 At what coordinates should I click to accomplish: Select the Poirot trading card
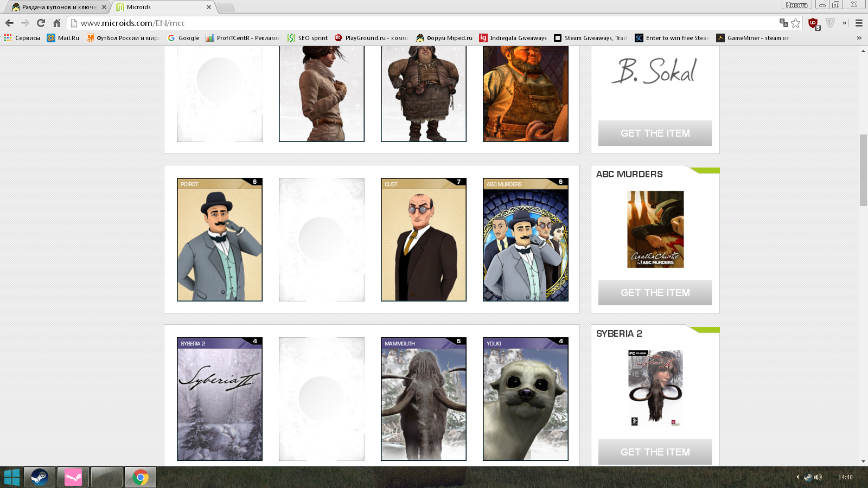(220, 240)
